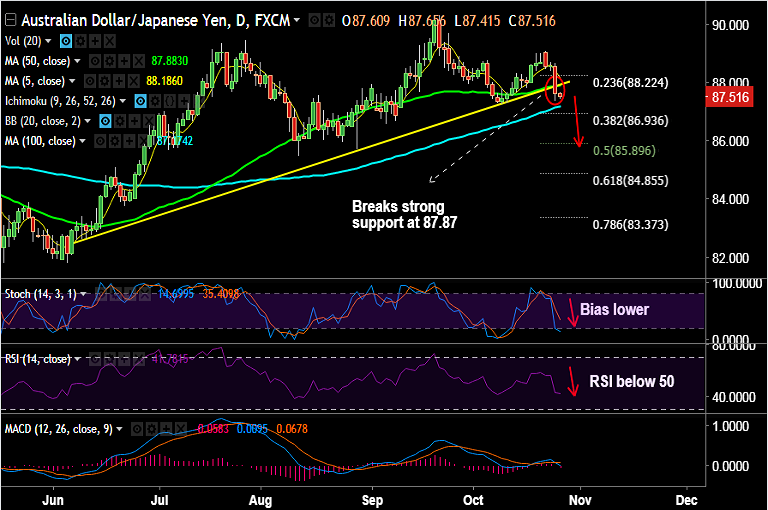
Task: Toggle MA (50, close) visibility eye
Action: 95,61
